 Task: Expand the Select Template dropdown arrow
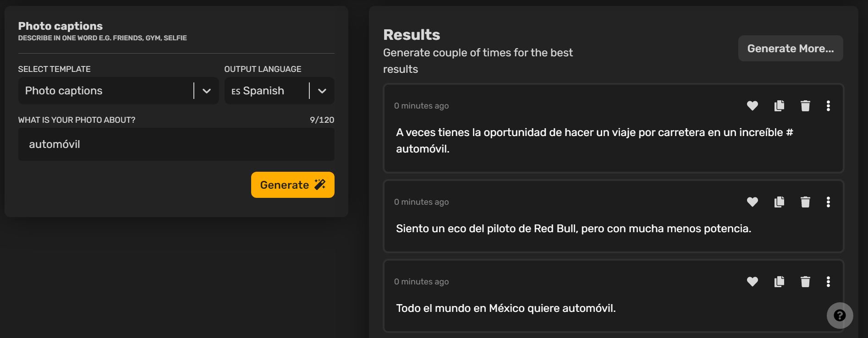207,91
